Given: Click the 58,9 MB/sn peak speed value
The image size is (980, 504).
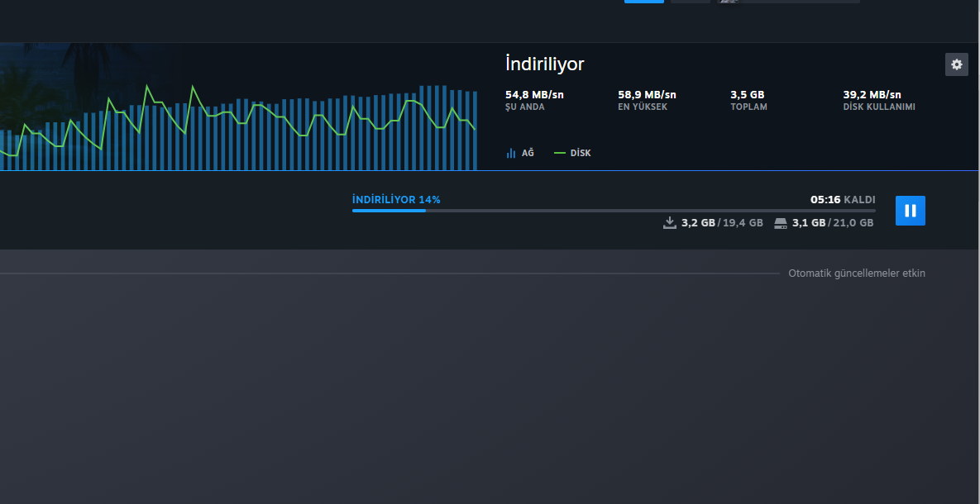Looking at the screenshot, I should (647, 95).
